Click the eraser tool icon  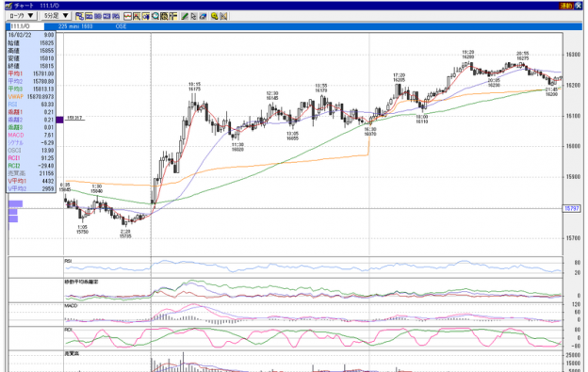(x=203, y=16)
